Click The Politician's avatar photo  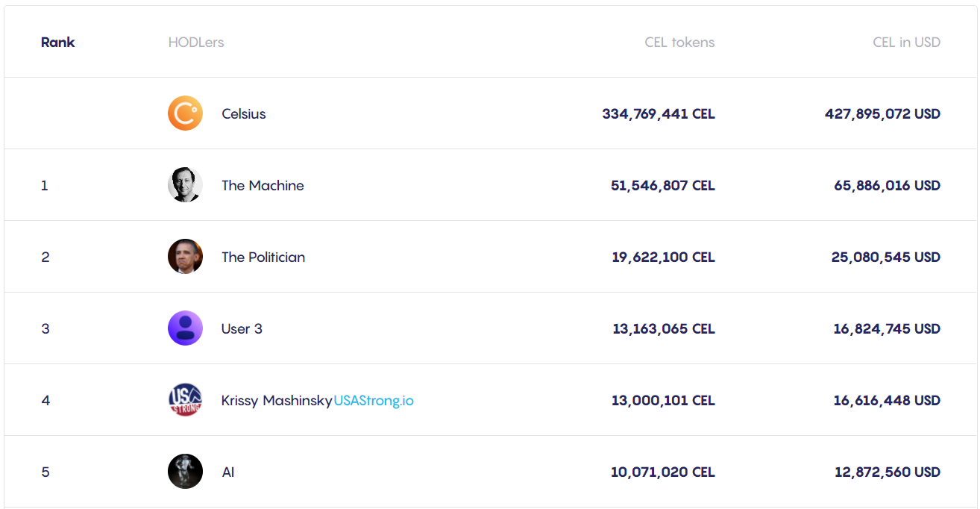tap(185, 257)
